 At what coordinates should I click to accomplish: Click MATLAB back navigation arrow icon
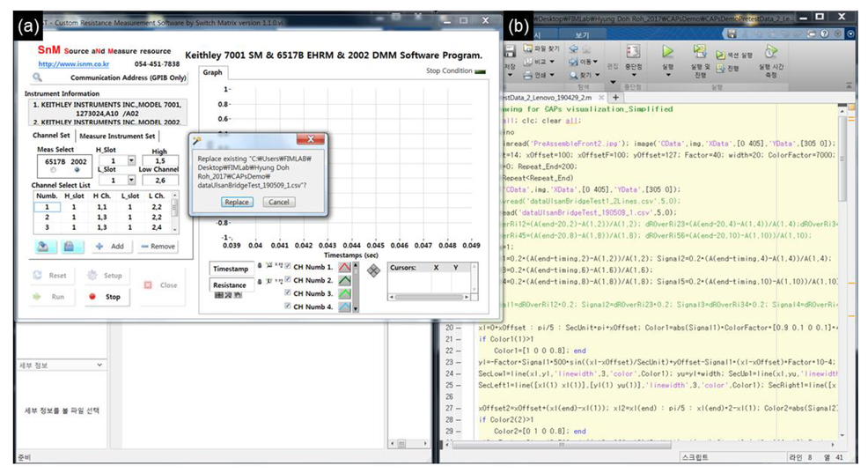[573, 48]
